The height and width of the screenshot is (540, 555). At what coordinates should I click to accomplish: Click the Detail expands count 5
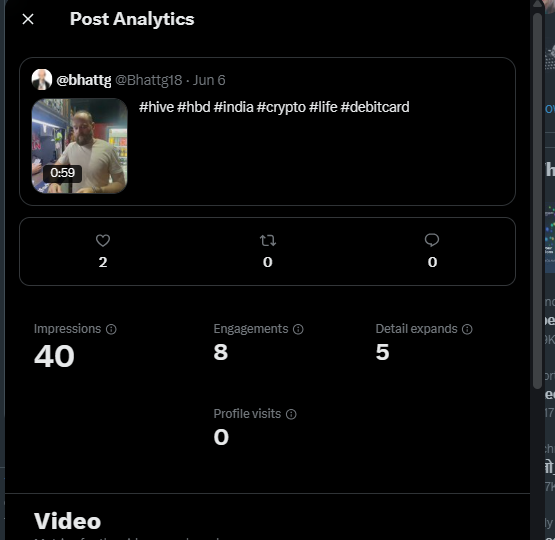(x=383, y=352)
